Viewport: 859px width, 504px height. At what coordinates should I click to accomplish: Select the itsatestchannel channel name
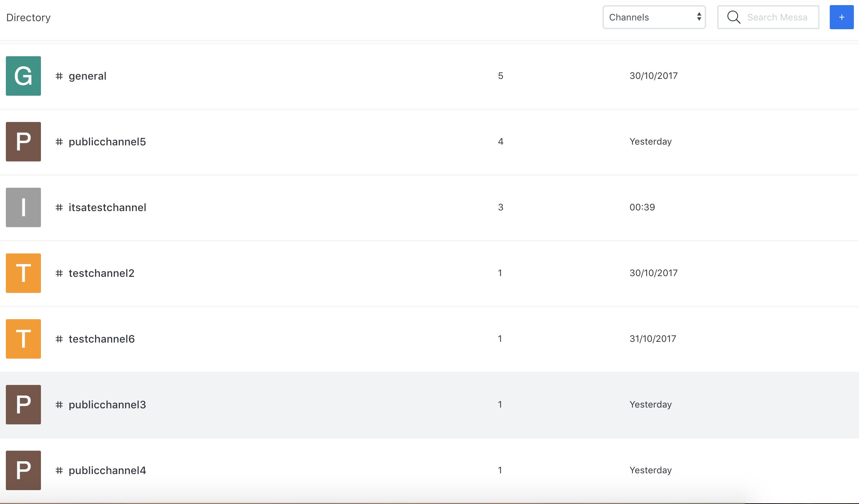click(x=107, y=207)
